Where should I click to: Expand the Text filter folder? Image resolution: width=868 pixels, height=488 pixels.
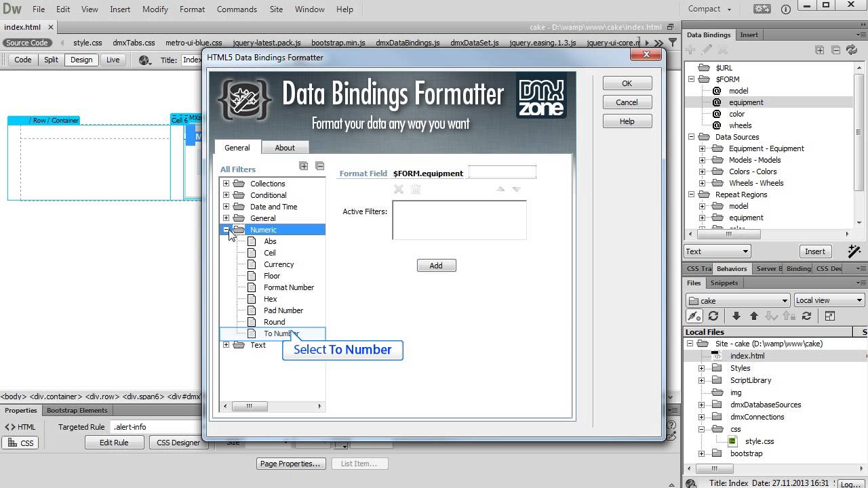pyautogui.click(x=226, y=345)
